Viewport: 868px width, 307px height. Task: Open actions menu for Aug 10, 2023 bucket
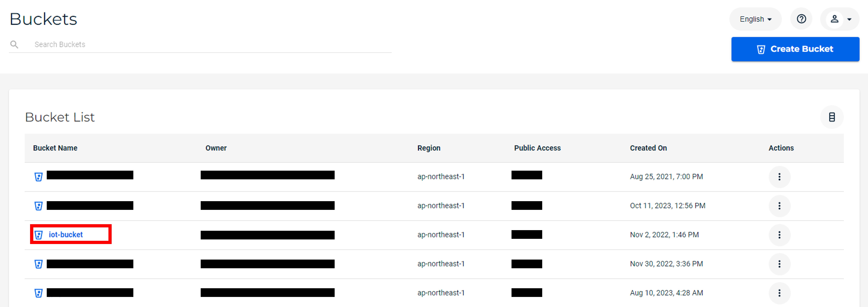pyautogui.click(x=779, y=293)
